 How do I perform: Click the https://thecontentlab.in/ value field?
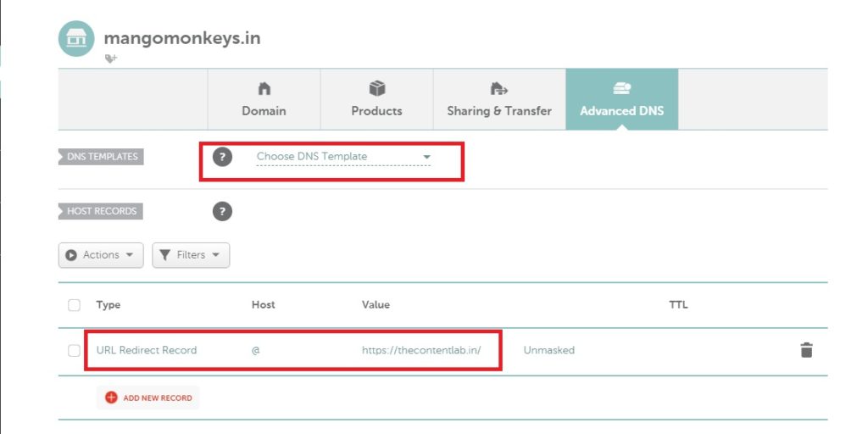421,350
